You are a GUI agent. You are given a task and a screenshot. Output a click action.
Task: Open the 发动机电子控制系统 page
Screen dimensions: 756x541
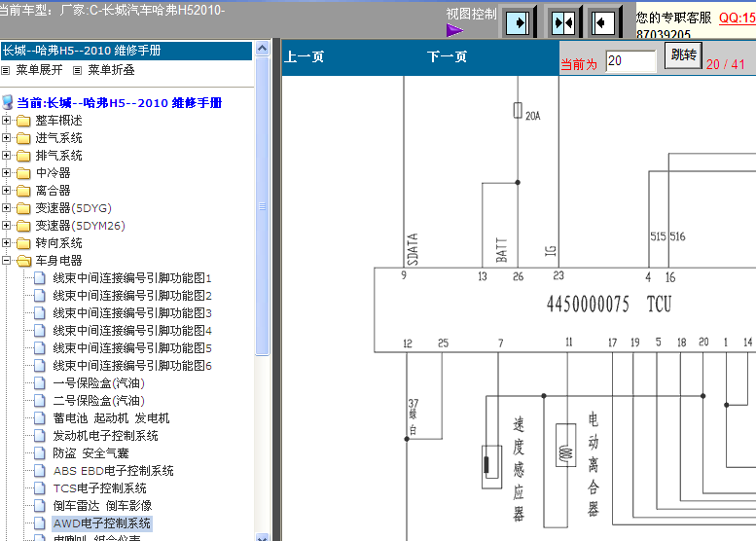tap(105, 436)
